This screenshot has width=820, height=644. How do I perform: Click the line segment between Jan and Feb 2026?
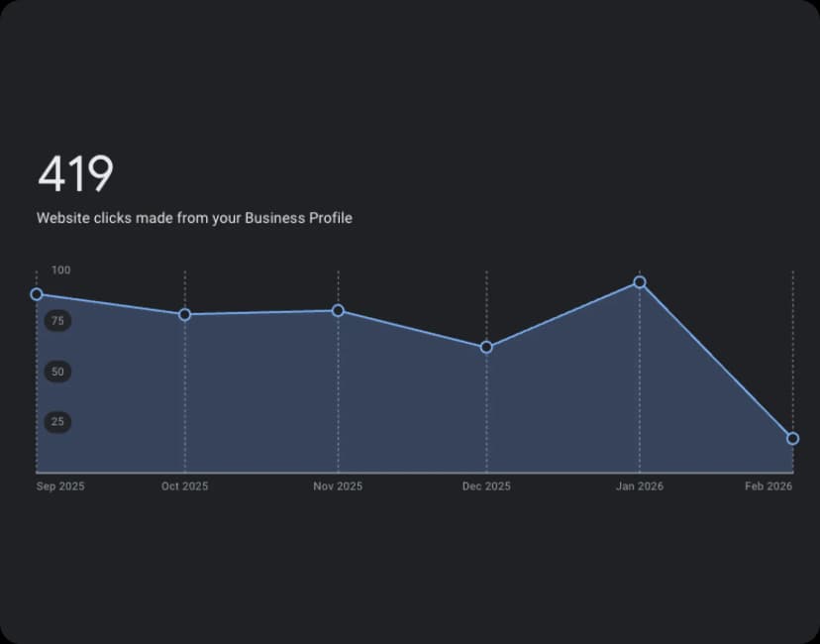pos(716,361)
